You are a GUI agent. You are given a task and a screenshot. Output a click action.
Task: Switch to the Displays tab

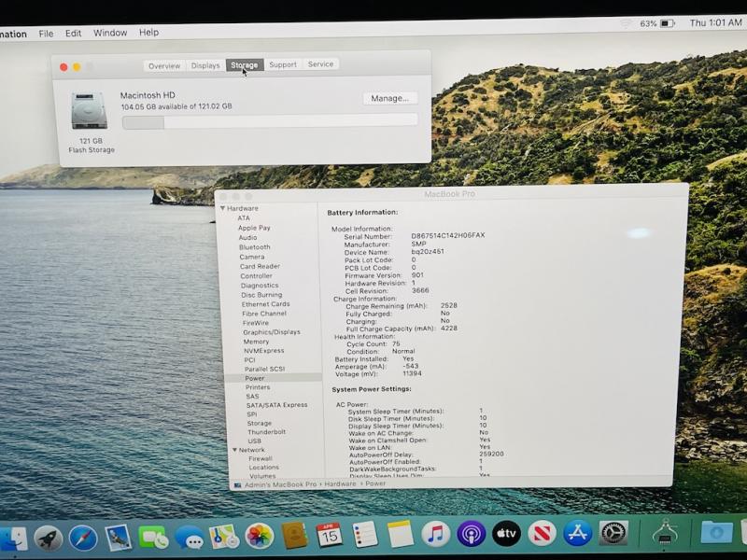pos(205,65)
